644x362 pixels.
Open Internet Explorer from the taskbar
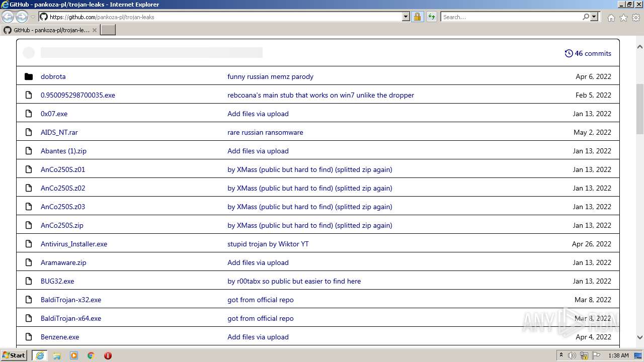tap(40, 355)
